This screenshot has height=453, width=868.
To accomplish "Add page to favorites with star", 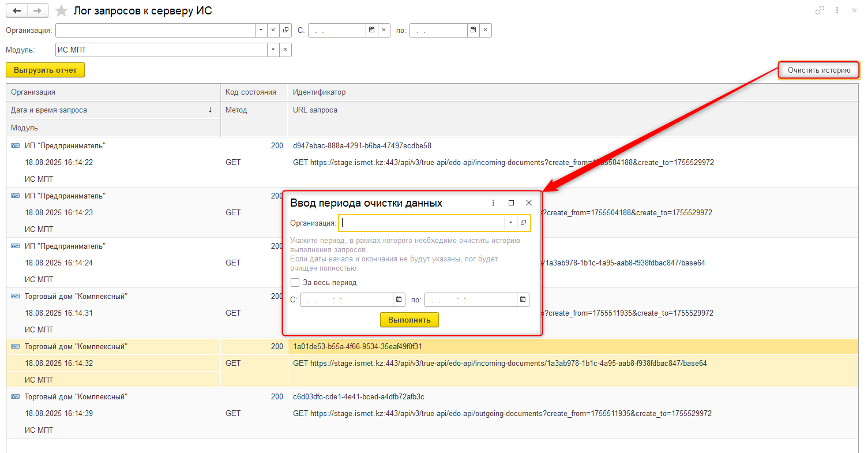I will (60, 11).
